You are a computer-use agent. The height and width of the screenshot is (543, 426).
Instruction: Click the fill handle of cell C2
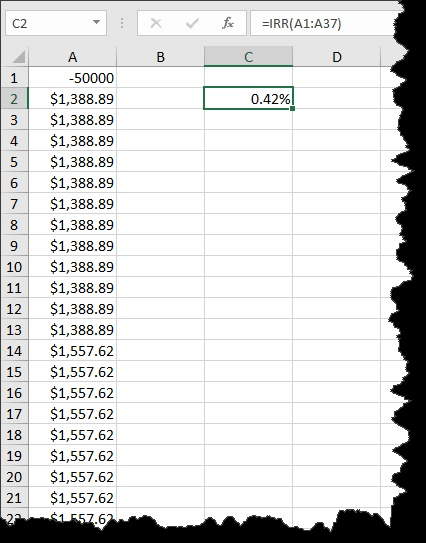(293, 108)
